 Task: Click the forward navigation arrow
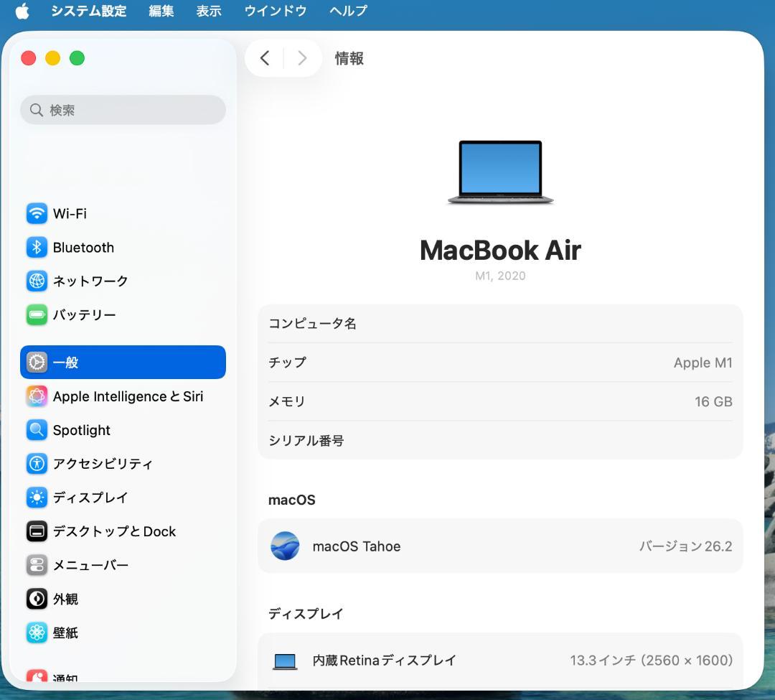302,58
